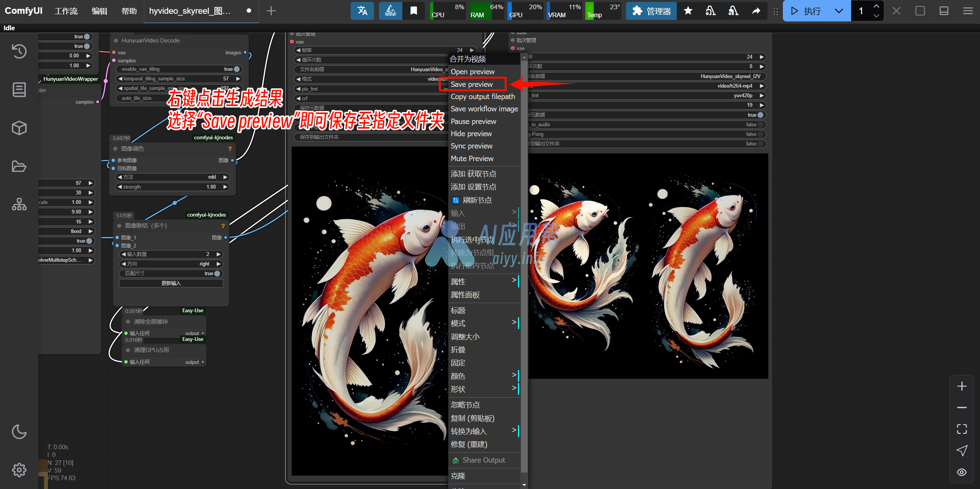The width and height of the screenshot is (980, 489).
Task: Toggle 匹配尺寸 switch in 图像联结 node
Action: (217, 274)
